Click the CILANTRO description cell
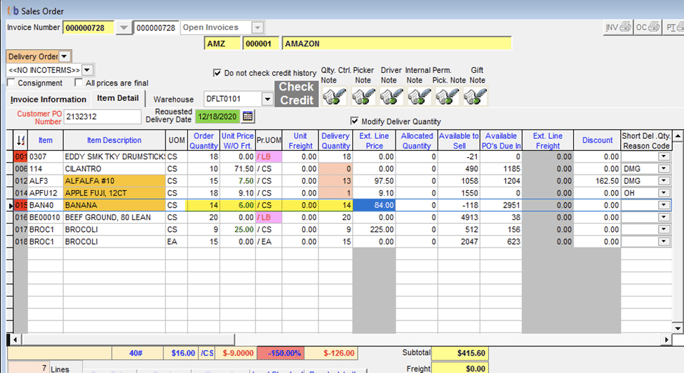 tap(114, 168)
